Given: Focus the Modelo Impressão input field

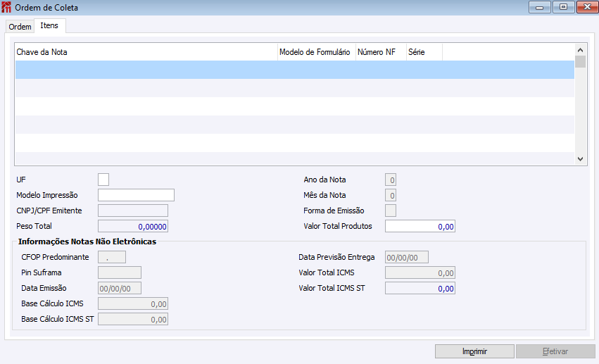Looking at the screenshot, I should (136, 195).
